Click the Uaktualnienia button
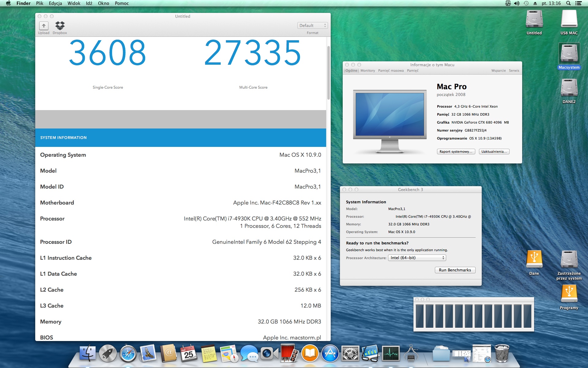 494,151
